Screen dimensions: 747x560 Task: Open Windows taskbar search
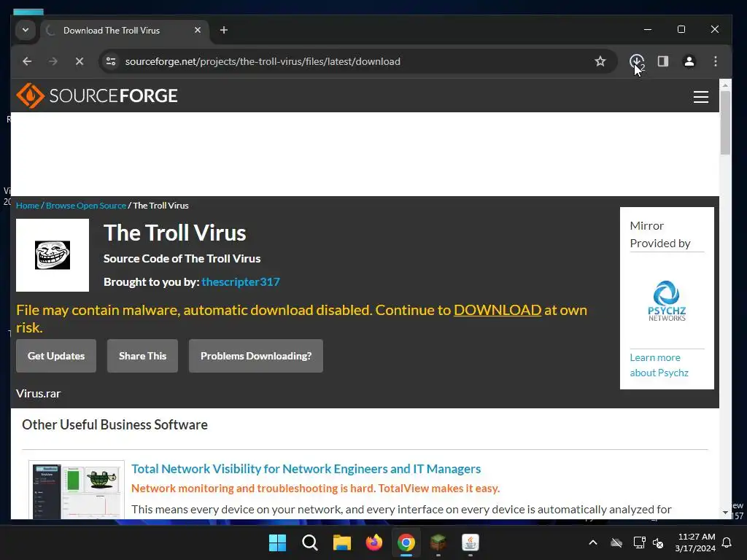[309, 542]
